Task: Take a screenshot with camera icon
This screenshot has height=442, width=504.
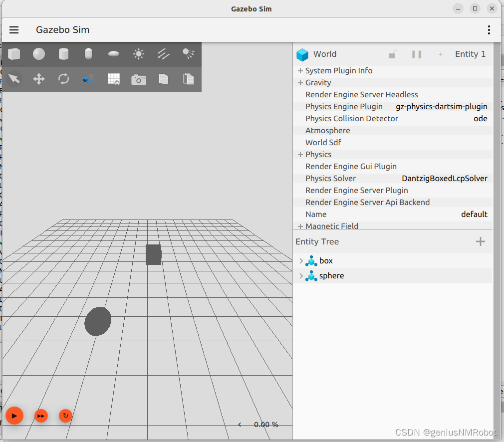Action: (x=139, y=79)
